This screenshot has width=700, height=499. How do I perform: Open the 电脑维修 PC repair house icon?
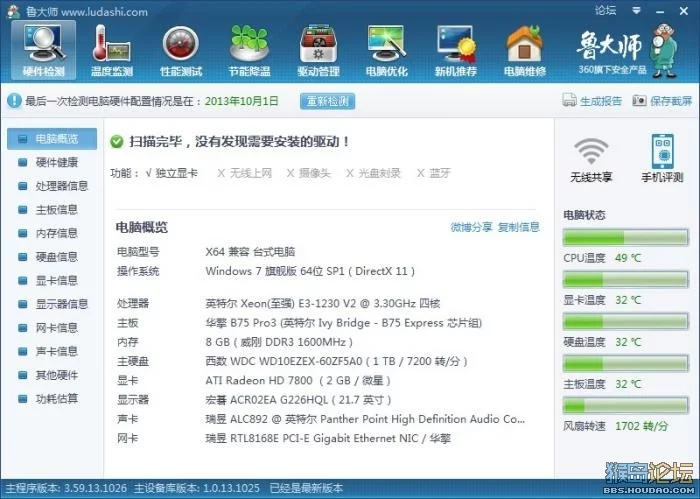click(x=525, y=50)
